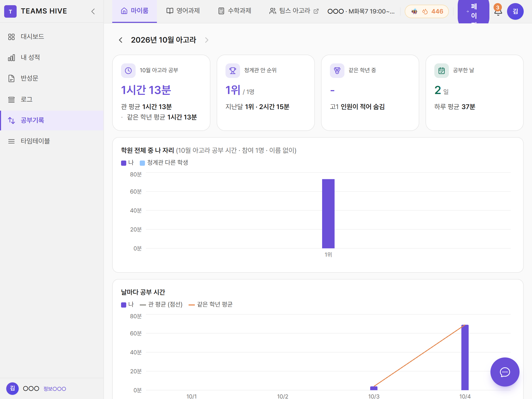This screenshot has width=532, height=399.
Task: Go to previous month of 아고라
Action: (121, 40)
